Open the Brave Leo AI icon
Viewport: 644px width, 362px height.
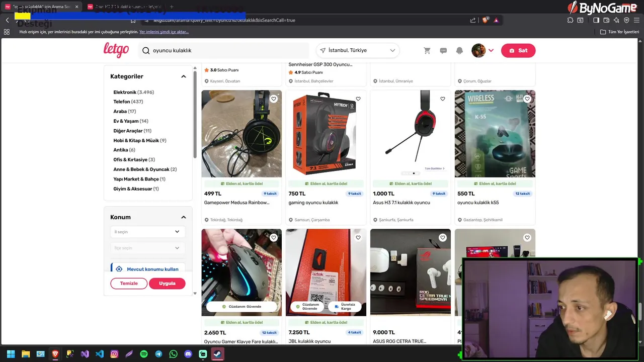(616, 20)
